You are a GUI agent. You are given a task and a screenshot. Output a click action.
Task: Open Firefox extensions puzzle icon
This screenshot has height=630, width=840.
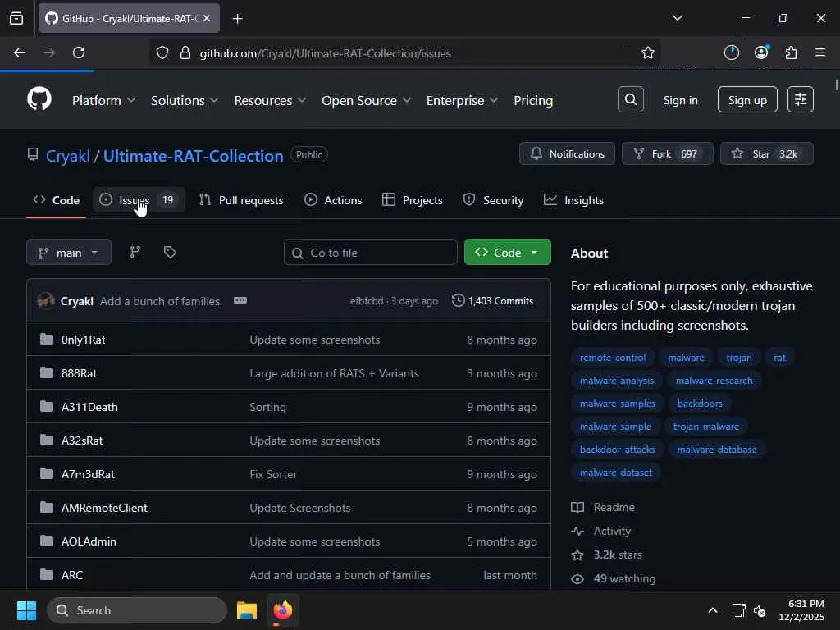pos(791,52)
